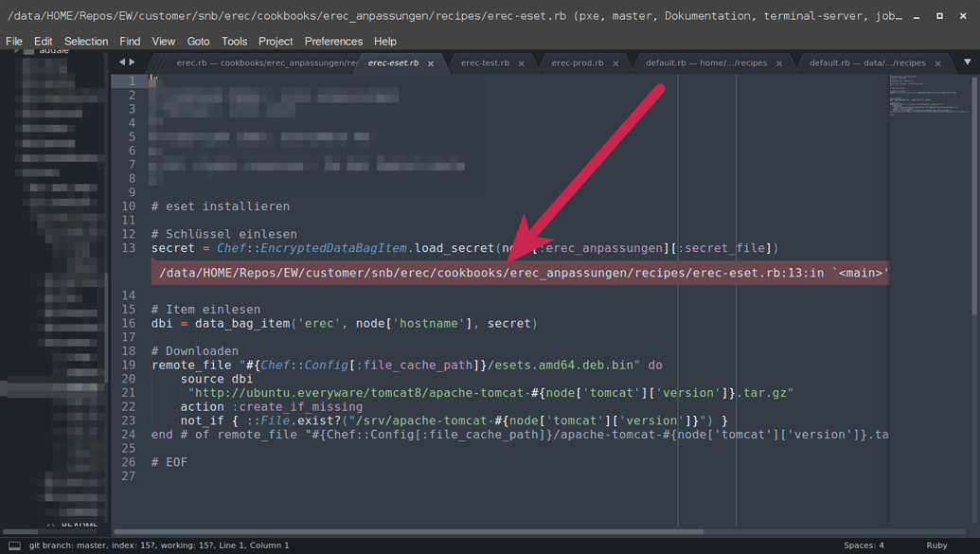Open the Ruby syntax selector

(935, 545)
